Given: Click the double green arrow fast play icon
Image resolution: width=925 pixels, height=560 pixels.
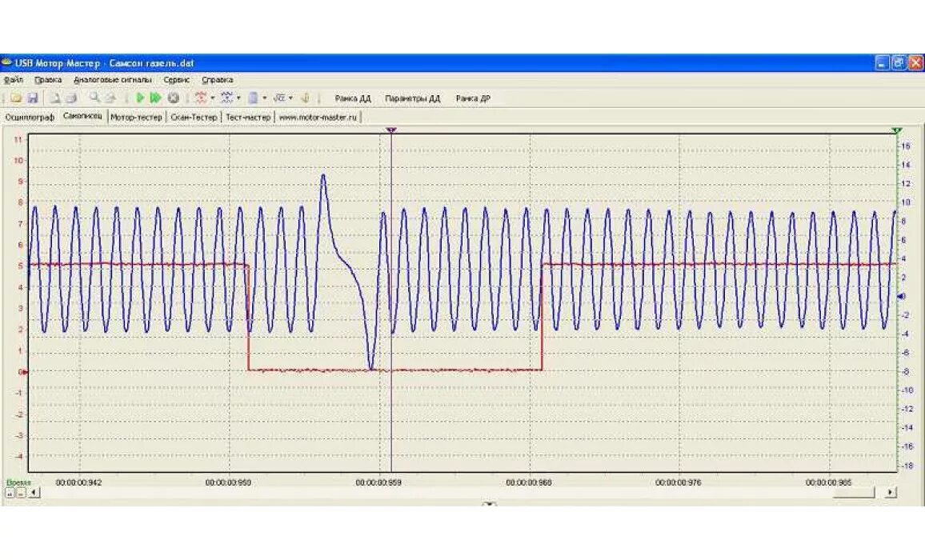Looking at the screenshot, I should 156,98.
